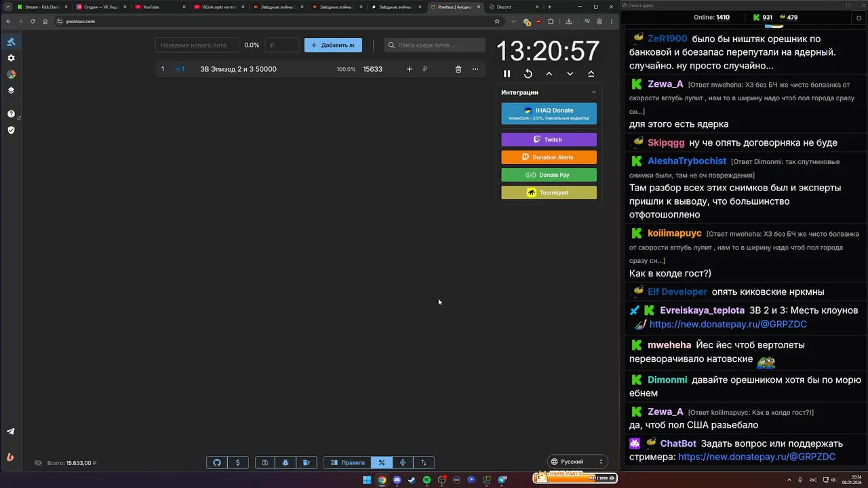Reload the pointauc.com page
The image size is (868, 488).
click(33, 21)
